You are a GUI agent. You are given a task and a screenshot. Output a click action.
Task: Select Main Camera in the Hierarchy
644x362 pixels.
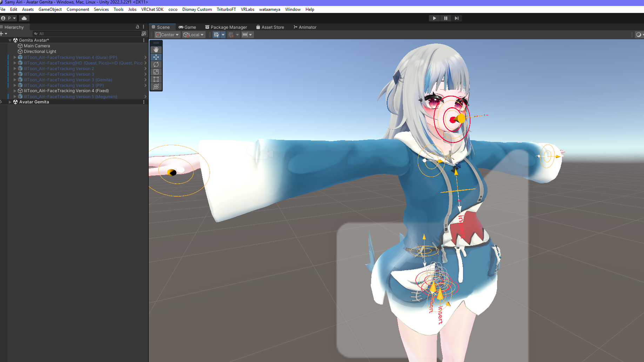click(37, 46)
